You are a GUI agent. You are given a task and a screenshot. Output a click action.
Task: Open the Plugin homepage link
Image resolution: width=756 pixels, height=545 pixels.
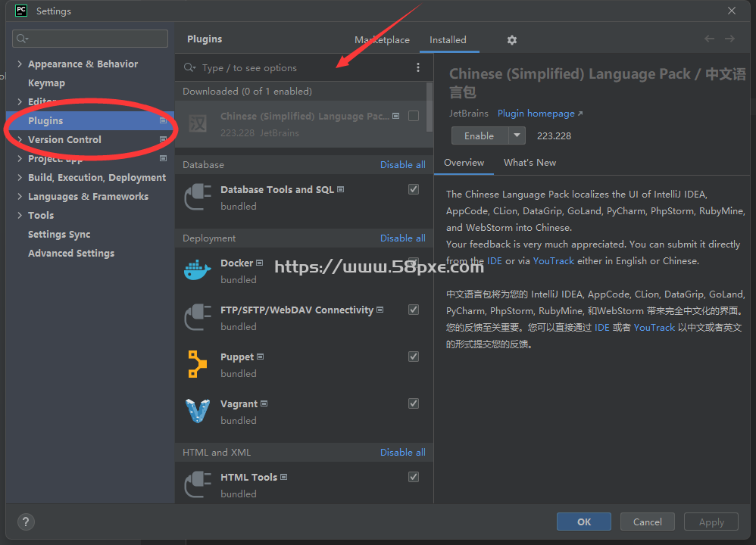(x=540, y=114)
